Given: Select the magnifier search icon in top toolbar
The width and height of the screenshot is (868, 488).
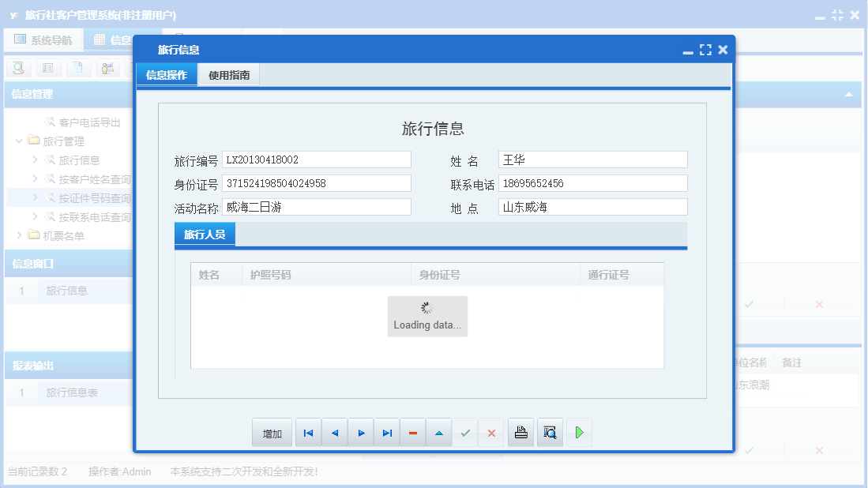Looking at the screenshot, I should click(17, 68).
